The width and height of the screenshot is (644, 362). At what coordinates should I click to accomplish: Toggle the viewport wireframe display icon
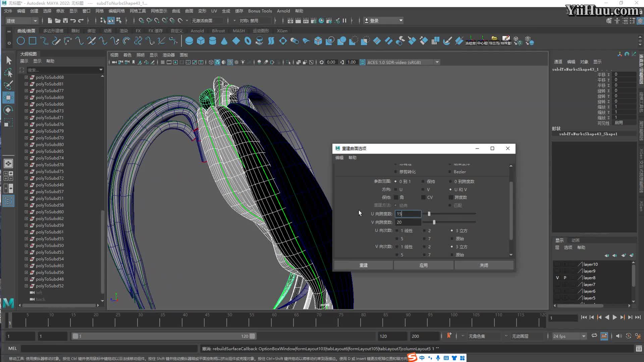[x=211, y=62]
